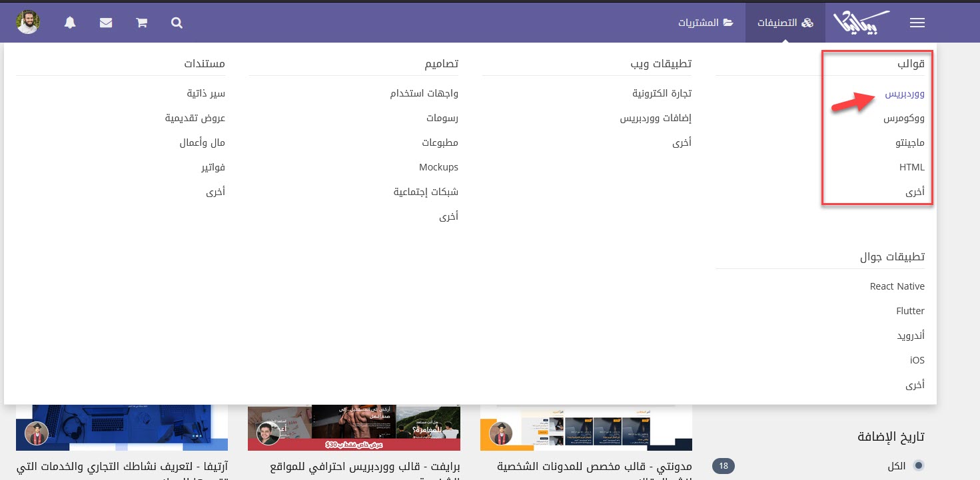Select أخرى under the تصاميم column
Screen dimensions: 980x480
point(448,217)
